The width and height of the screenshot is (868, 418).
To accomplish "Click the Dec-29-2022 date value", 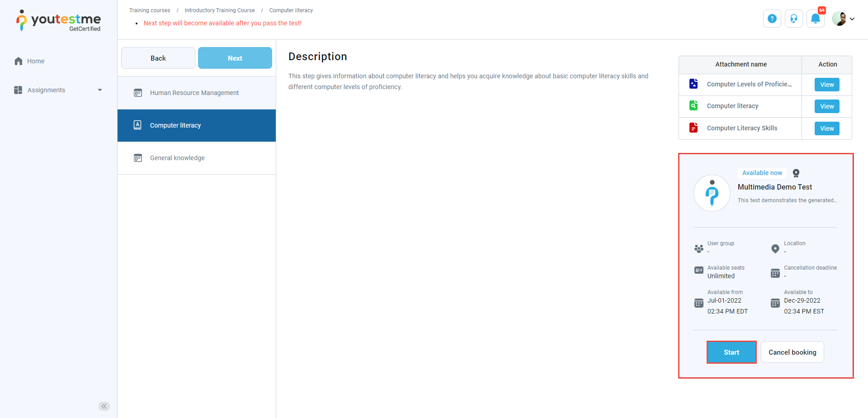I will 802,300.
